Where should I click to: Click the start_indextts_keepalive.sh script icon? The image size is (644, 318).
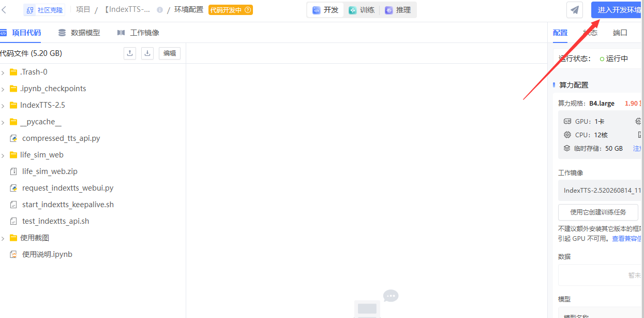[13, 205]
